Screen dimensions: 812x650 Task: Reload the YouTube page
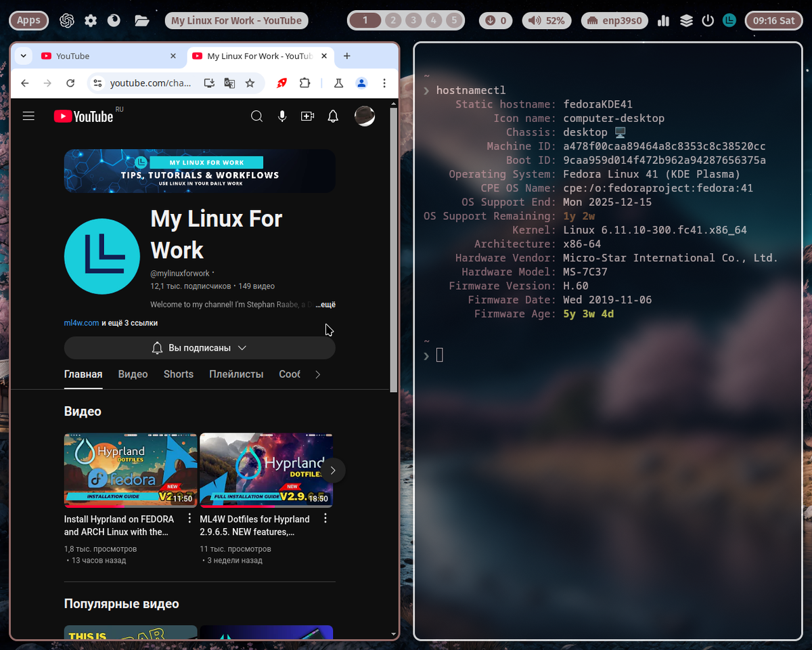click(70, 83)
